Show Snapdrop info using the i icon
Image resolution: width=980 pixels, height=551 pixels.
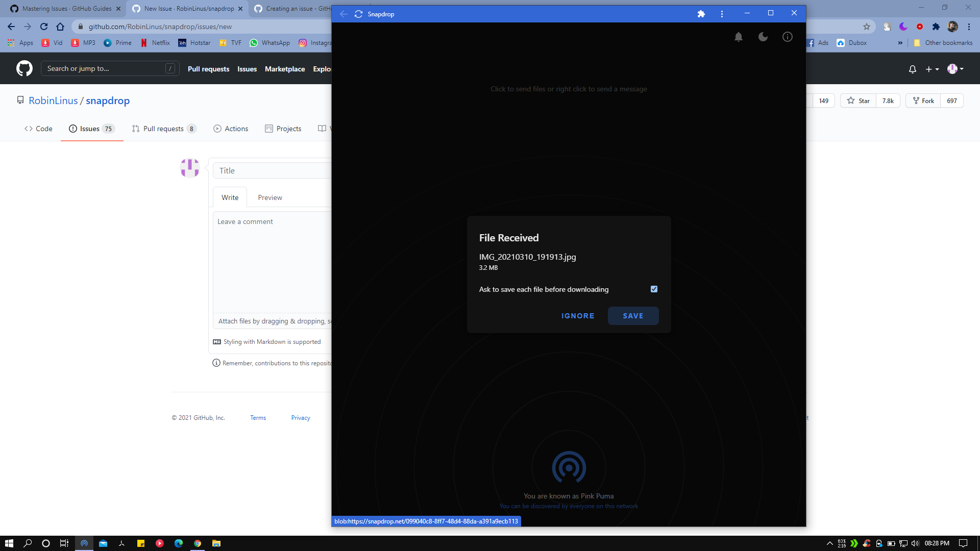[787, 36]
